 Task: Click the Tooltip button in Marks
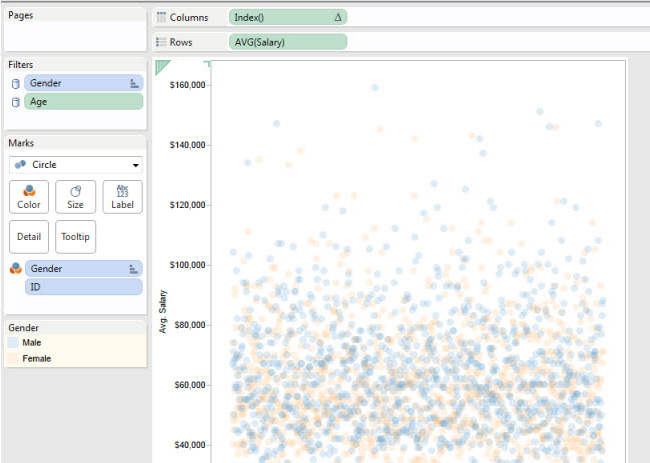75,237
